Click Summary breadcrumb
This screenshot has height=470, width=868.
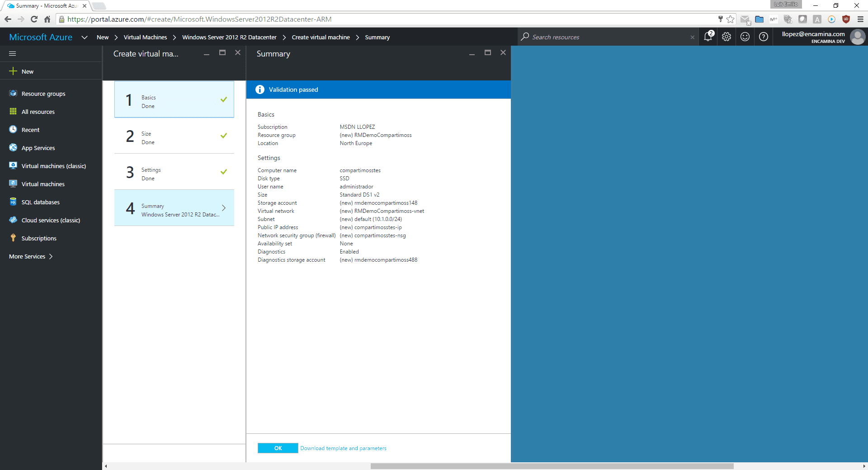[x=377, y=38]
